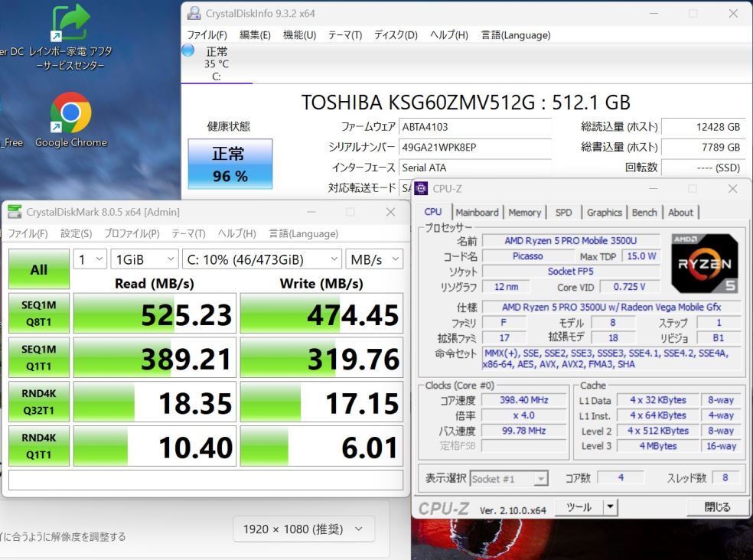The image size is (753, 560).
Task: Start the RND4K Q32T1 test
Action: (39, 402)
